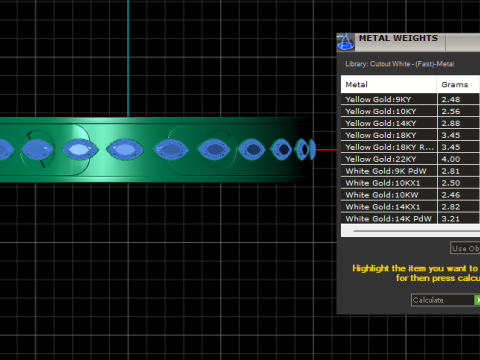
Task: Select the White Gold:14KX1 row
Action: (x=411, y=207)
